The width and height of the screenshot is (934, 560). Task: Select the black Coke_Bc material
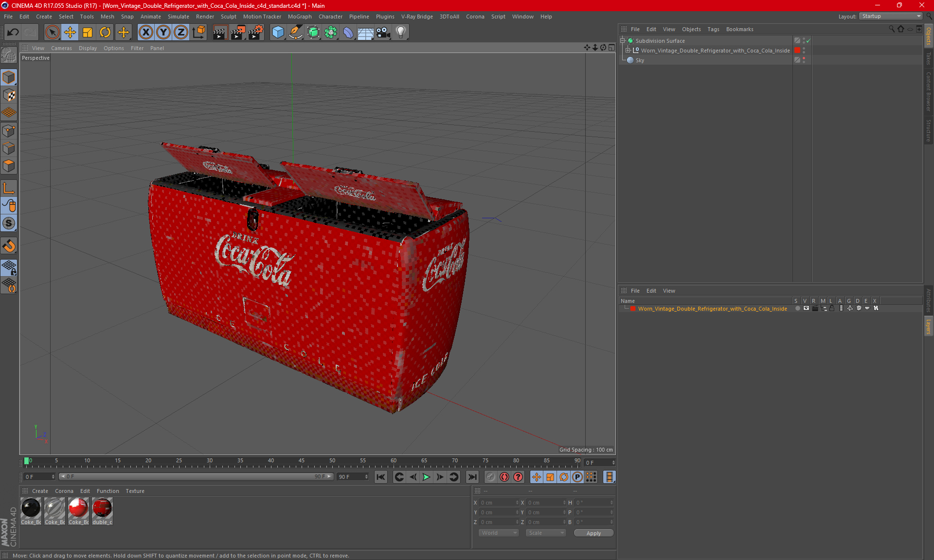[31, 511]
